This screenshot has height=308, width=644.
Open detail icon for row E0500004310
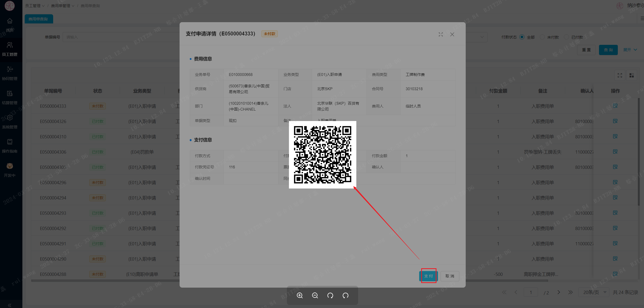pos(615,136)
